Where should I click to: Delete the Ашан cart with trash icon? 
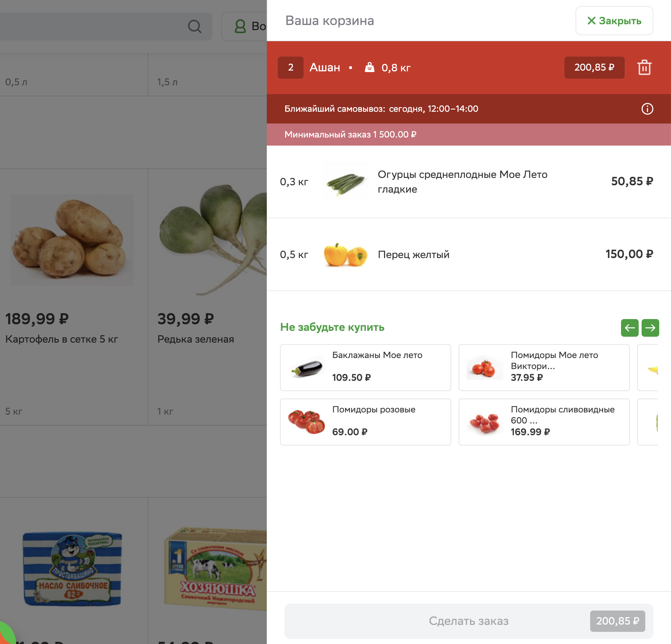(x=644, y=68)
